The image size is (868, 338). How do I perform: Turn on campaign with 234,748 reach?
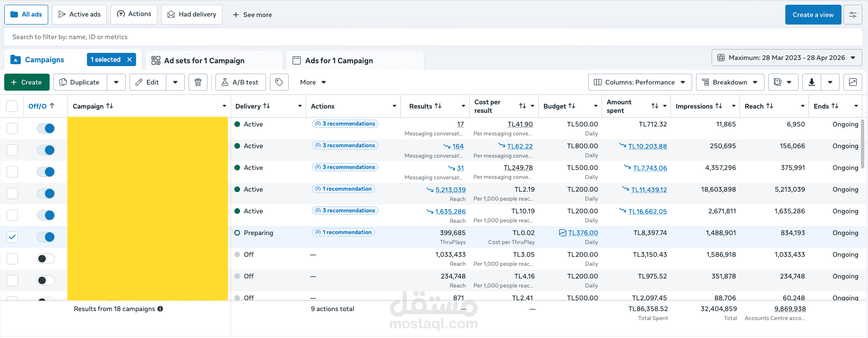pyautogui.click(x=46, y=280)
